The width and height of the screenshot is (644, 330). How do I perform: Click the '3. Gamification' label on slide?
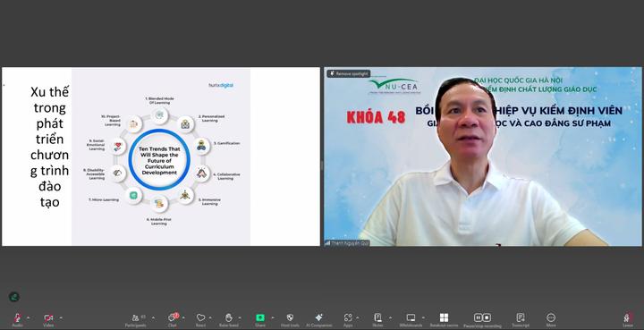(226, 143)
